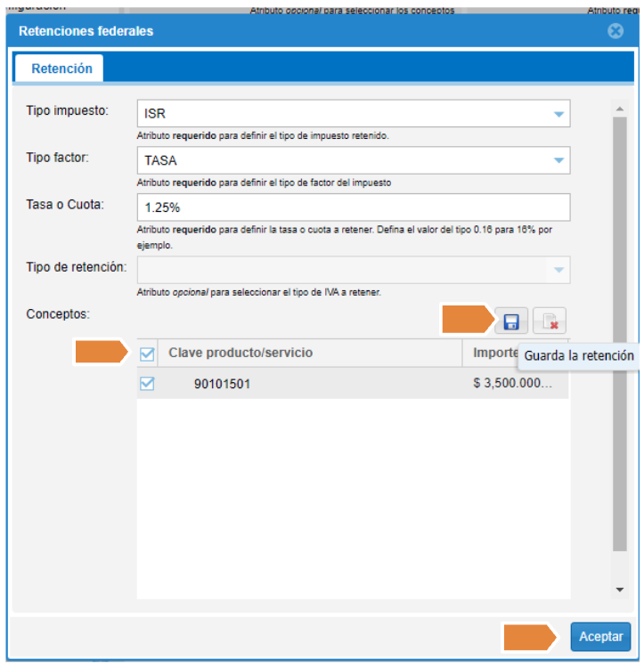Screen dimensions: 644x667
Task: Click the scrollbar down arrow
Action: (x=619, y=590)
